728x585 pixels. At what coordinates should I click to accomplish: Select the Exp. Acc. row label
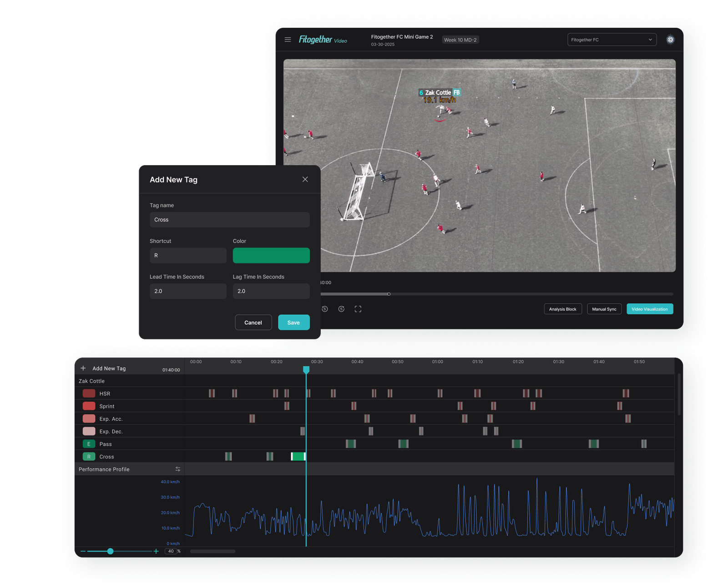pos(111,419)
